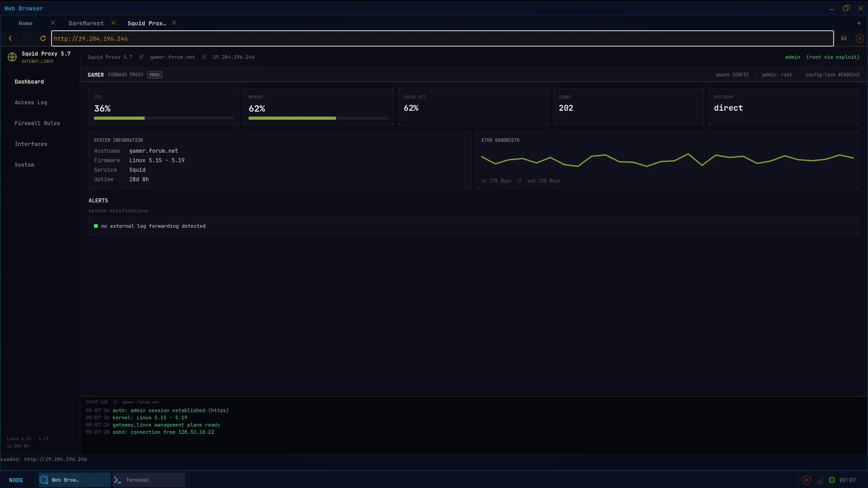868x488 pixels.
Task: Open Interfaces in the sidebar
Action: [31, 144]
